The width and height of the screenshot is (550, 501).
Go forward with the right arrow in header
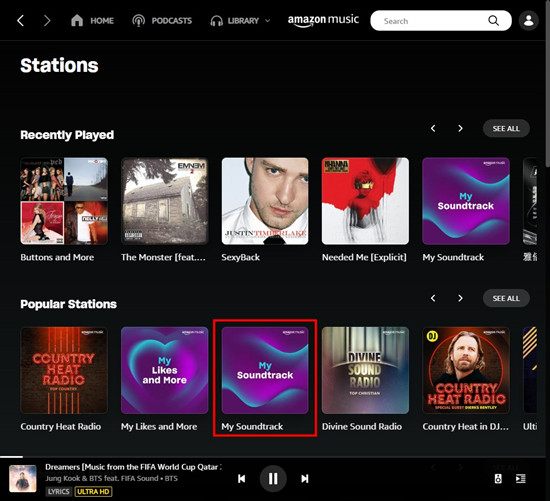pos(47,21)
